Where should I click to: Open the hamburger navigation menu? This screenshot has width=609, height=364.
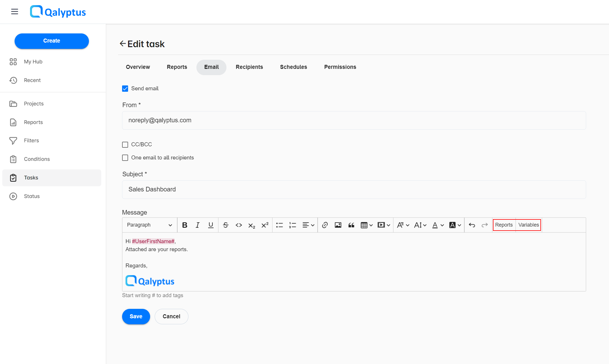[15, 12]
